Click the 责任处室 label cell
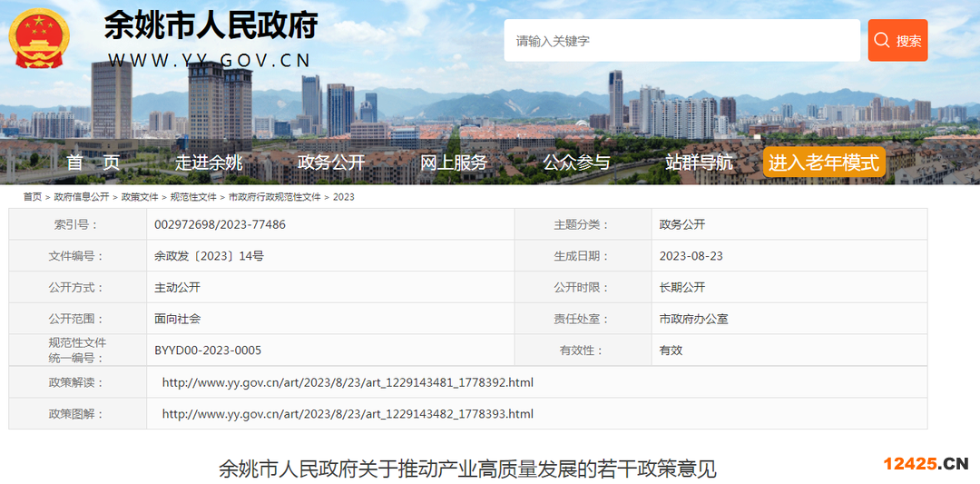Image resolution: width=980 pixels, height=484 pixels. click(x=583, y=319)
